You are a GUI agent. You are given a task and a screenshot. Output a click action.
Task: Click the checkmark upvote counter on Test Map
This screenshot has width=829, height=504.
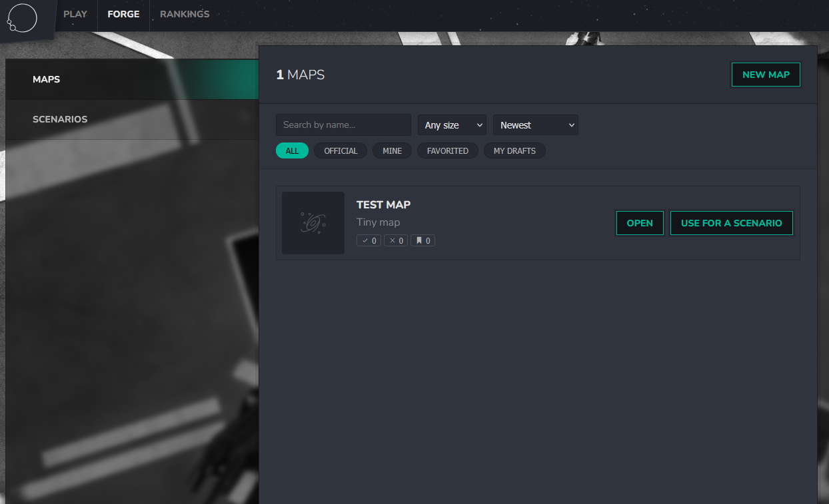369,240
